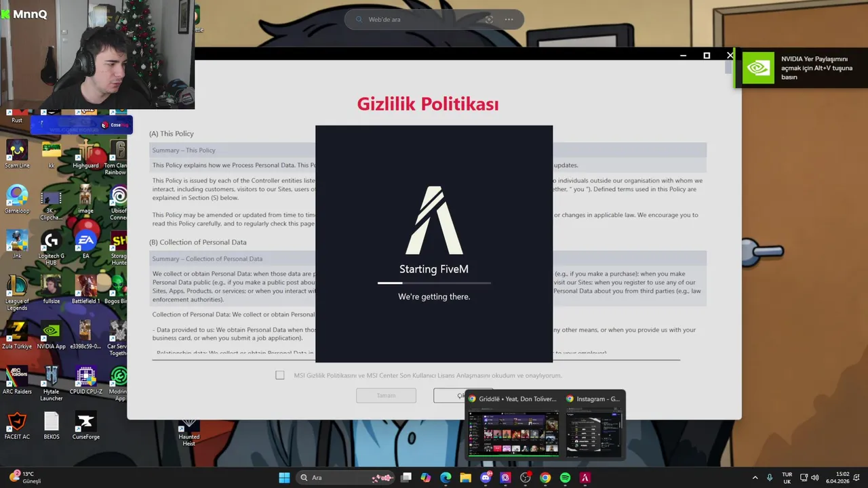Accept MSI Gizlilik Politikası checkbox
Image resolution: width=868 pixels, height=488 pixels.
[280, 375]
